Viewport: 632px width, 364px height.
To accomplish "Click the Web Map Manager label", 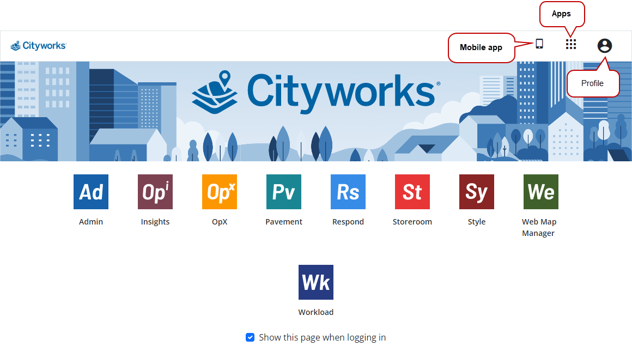I will pos(539,227).
